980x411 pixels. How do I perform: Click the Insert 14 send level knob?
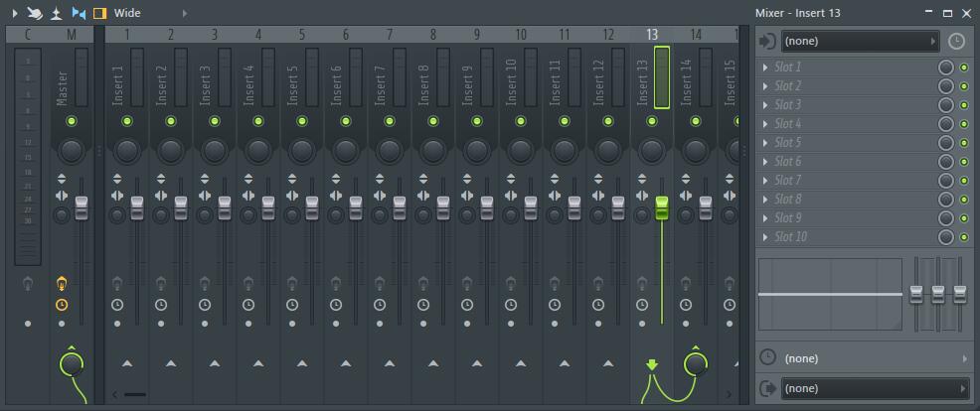click(696, 364)
